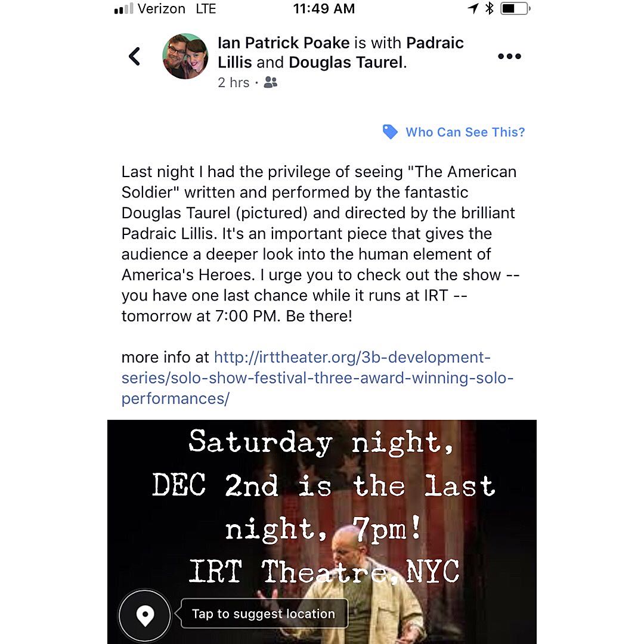Image resolution: width=644 pixels, height=644 pixels.
Task: Tap the battery indicator in status bar
Action: pyautogui.click(x=515, y=8)
